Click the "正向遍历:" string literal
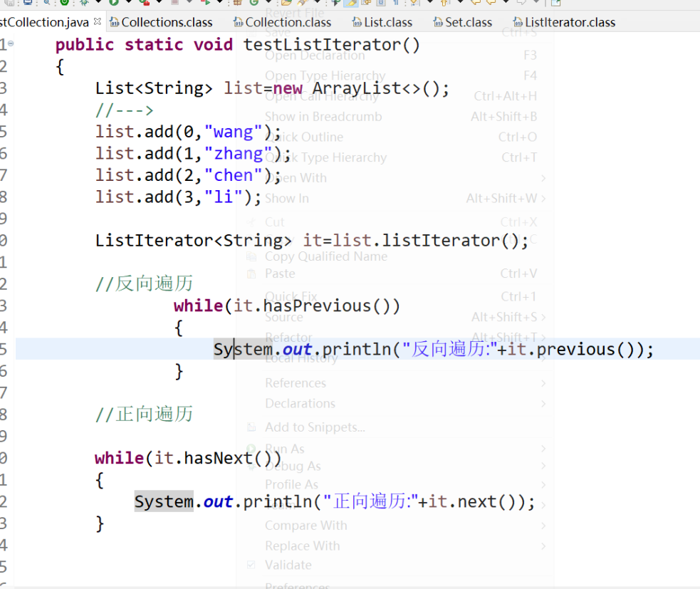The width and height of the screenshot is (700, 589). click(370, 501)
